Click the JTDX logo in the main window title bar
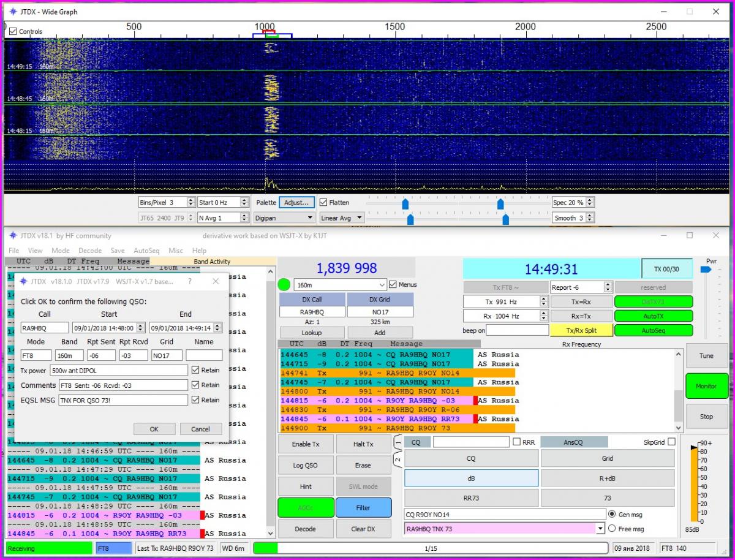Image resolution: width=735 pixels, height=560 pixels. [13, 235]
